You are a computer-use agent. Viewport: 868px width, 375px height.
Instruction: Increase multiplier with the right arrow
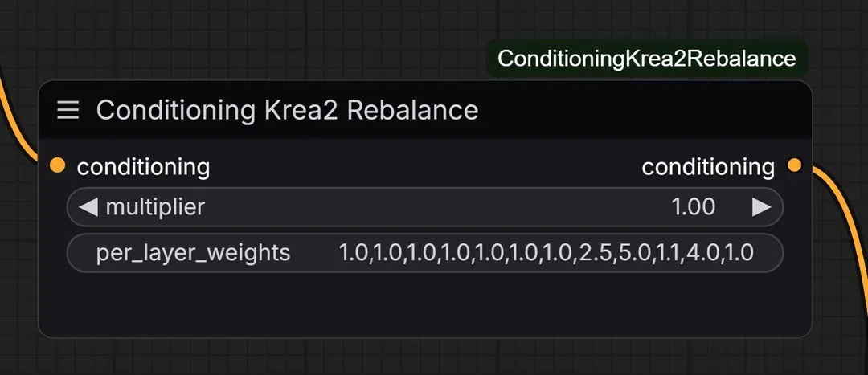tap(761, 207)
